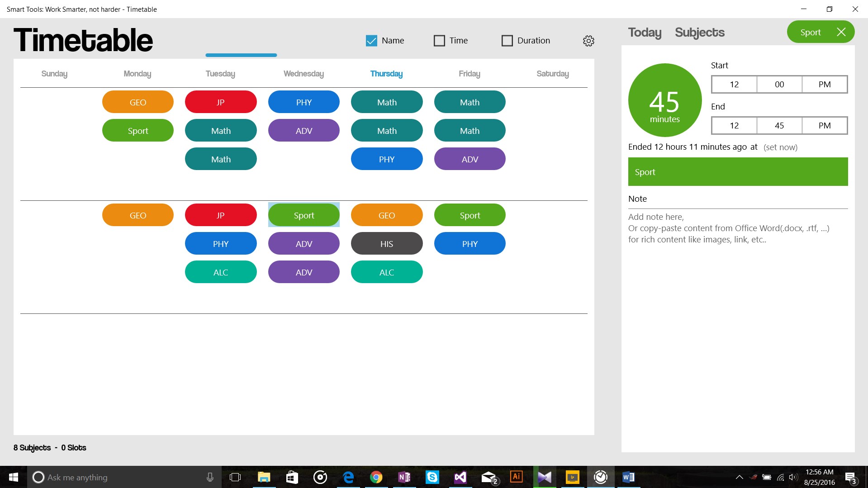
Task: Select Wednesday's highlighted Sport slot
Action: [304, 215]
